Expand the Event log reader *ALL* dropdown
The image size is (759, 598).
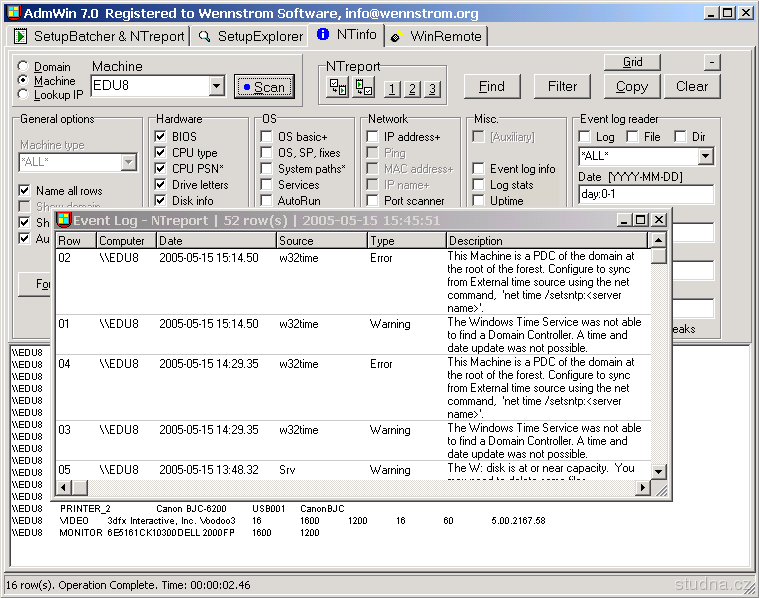705,157
